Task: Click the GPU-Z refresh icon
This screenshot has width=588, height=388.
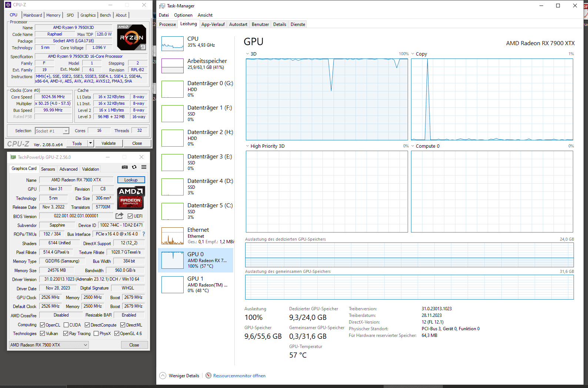Action: (x=134, y=167)
